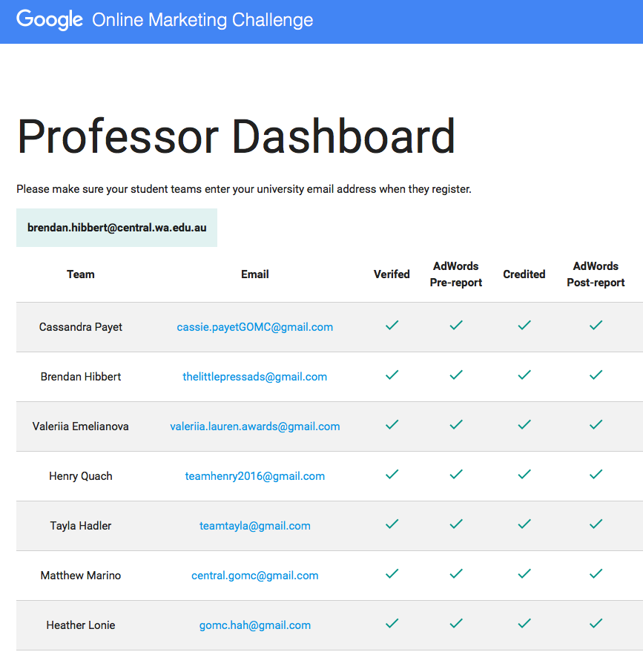
Task: Click Matthew Marino's Credited checkmark
Action: click(524, 574)
